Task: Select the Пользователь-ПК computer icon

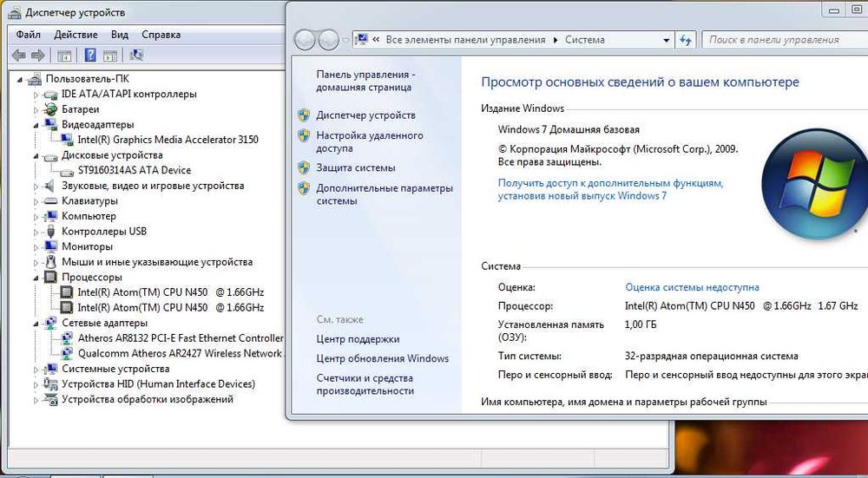Action: (35, 79)
